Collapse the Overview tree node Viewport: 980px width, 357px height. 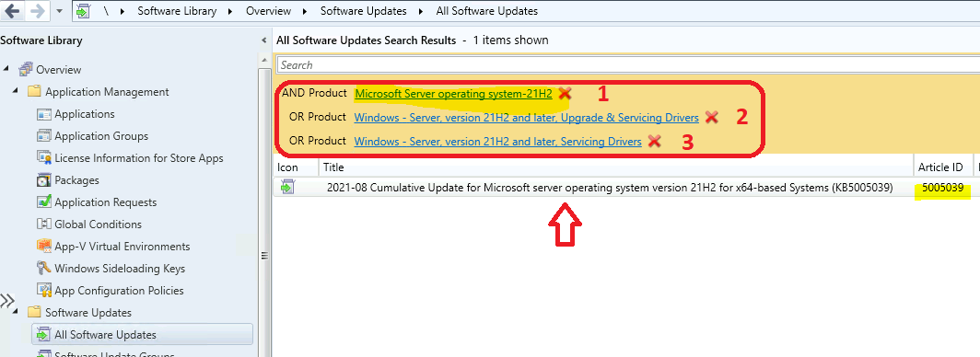(x=6, y=69)
